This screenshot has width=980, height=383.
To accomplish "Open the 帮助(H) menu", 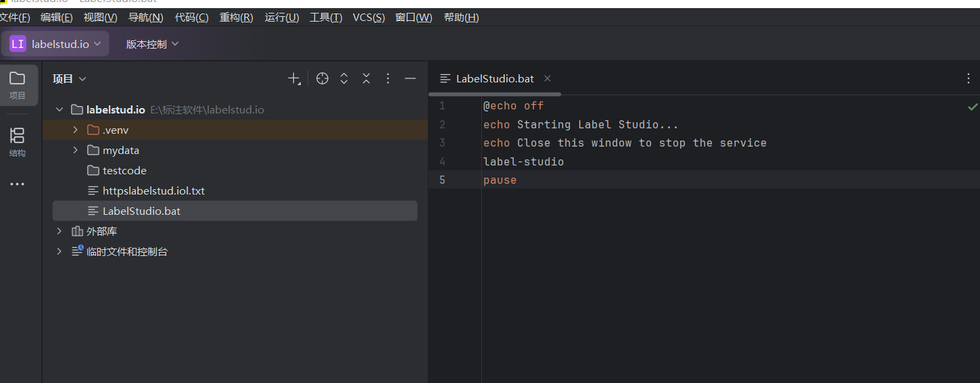I will [x=462, y=18].
